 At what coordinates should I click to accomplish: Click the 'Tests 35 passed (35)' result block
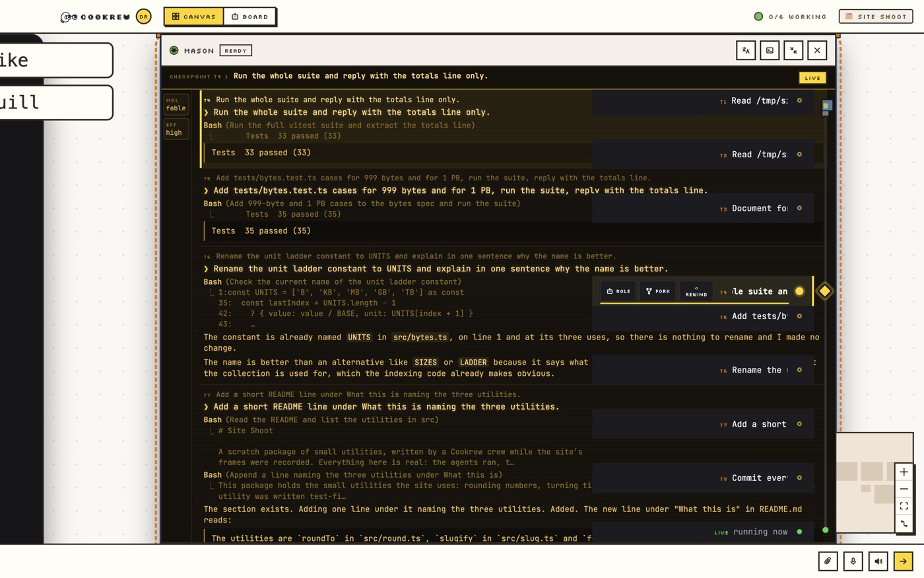pyautogui.click(x=261, y=231)
